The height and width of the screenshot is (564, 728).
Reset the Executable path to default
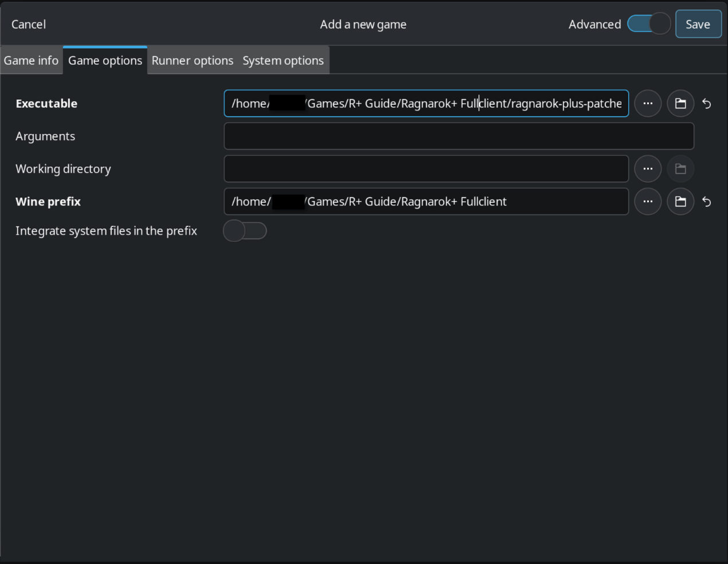707,104
